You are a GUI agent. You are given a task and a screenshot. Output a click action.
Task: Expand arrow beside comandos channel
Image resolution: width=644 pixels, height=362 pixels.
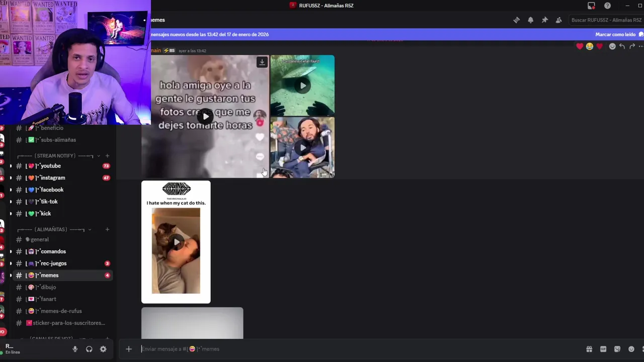click(11, 251)
